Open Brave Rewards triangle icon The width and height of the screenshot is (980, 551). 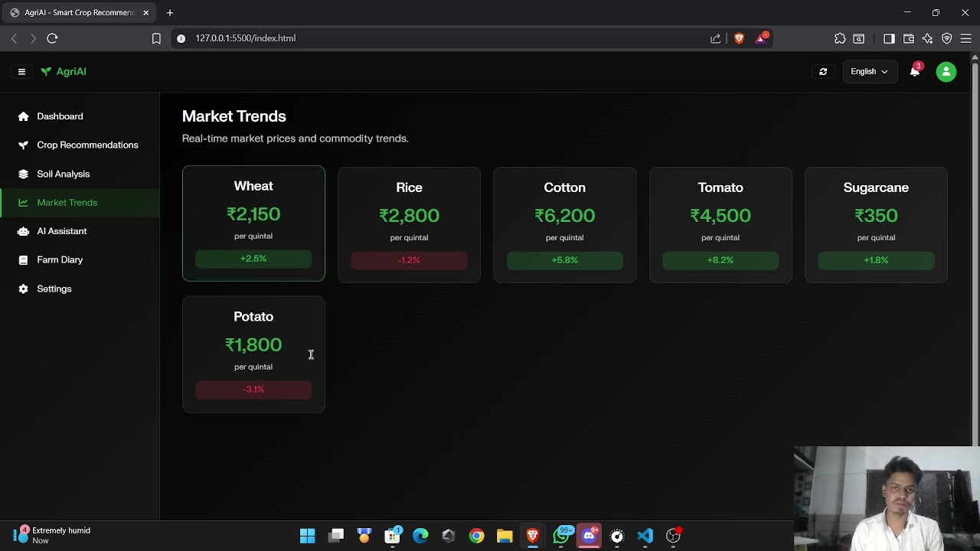point(762,38)
